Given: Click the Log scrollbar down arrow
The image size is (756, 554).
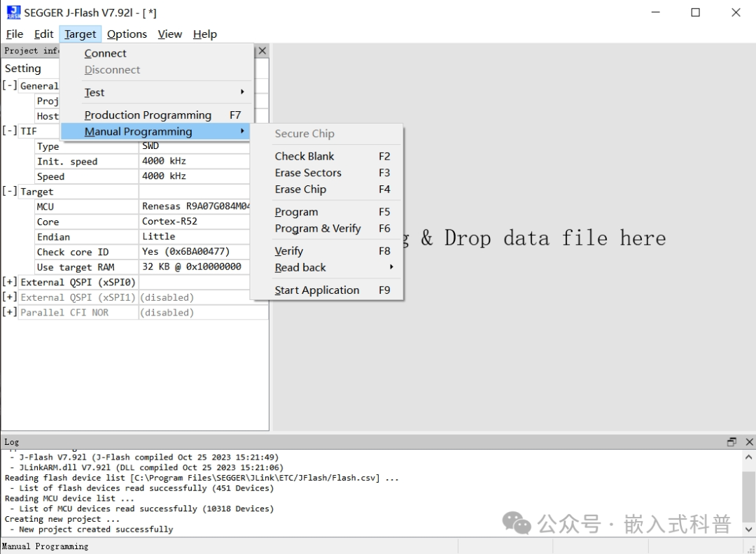Looking at the screenshot, I should pos(749,529).
